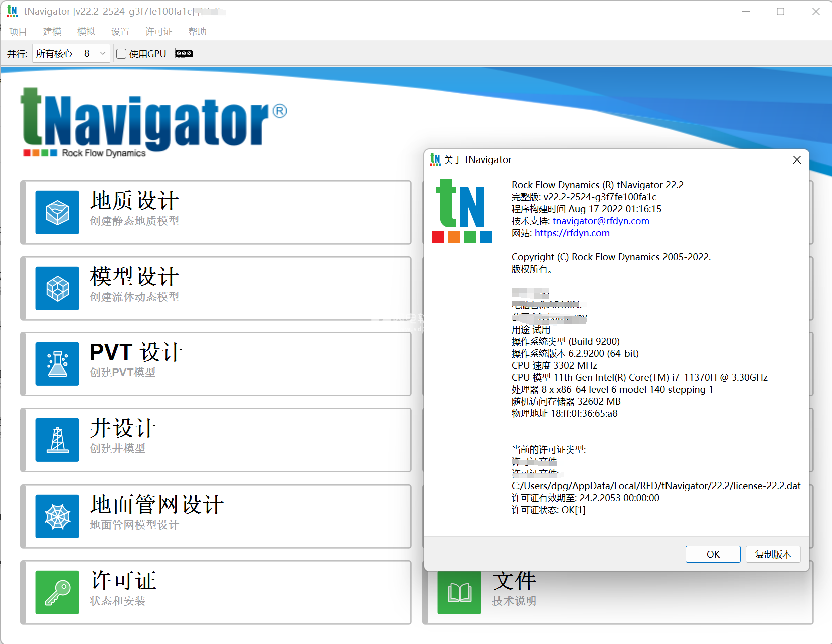The height and width of the screenshot is (644, 832).
Task: Open the 文件 documentation book icon
Action: tap(459, 592)
